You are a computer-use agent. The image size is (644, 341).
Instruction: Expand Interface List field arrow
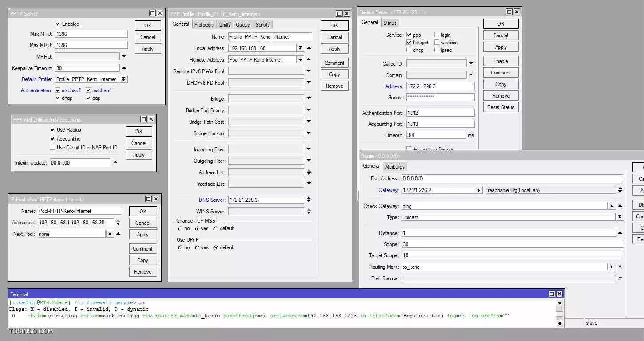[309, 184]
